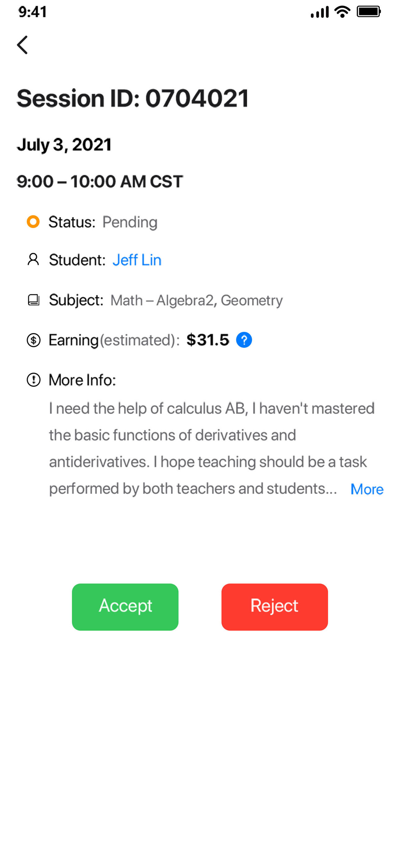
Task: Tap the Session ID 0704021 heading
Action: 133,98
